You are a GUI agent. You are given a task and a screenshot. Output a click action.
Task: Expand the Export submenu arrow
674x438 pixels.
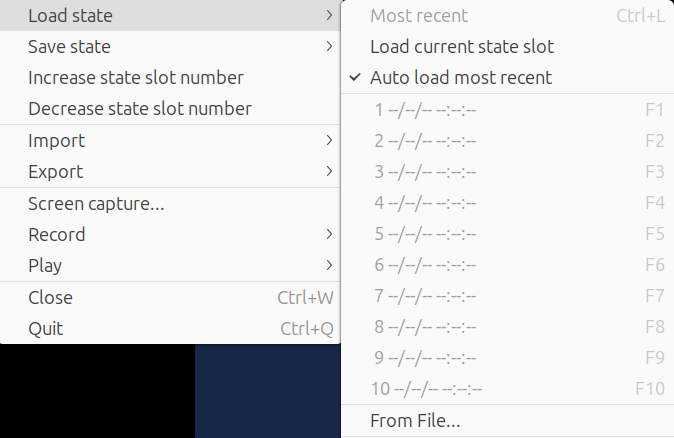[x=329, y=172]
